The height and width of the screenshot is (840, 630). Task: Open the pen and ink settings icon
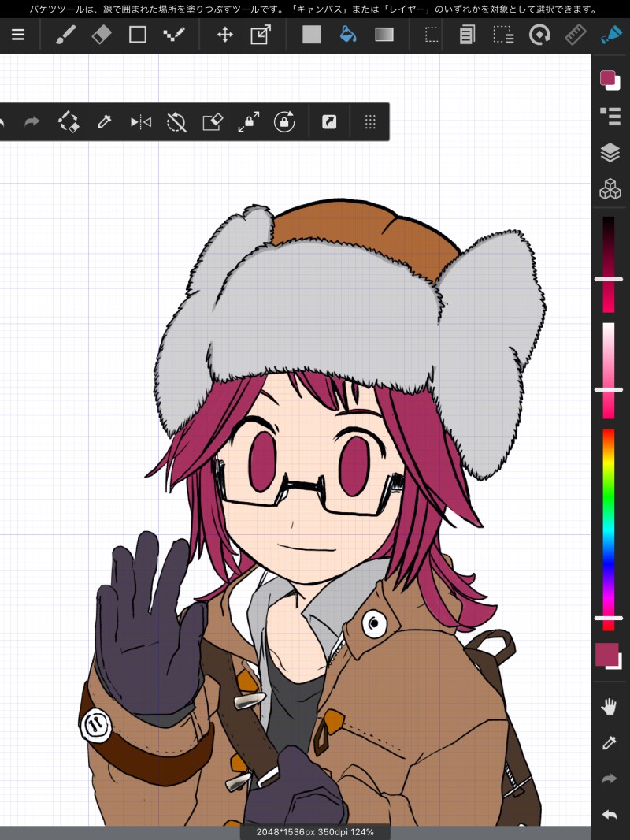(x=611, y=35)
